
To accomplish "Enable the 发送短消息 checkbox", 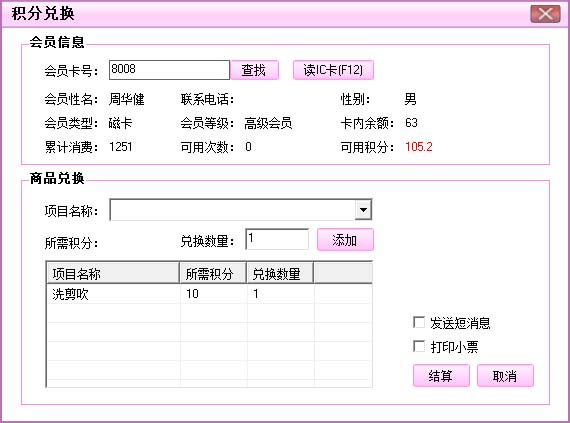I will [x=419, y=322].
